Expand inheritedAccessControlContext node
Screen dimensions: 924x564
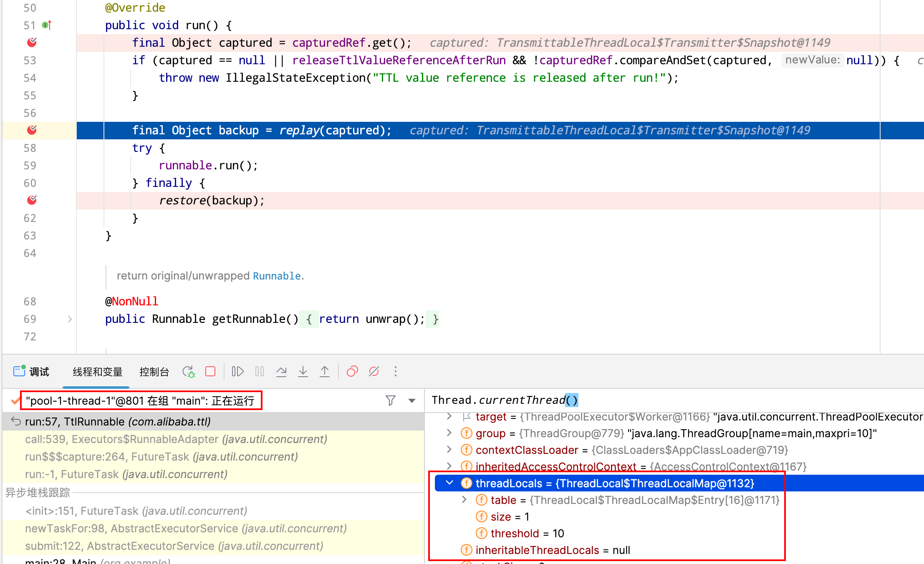[x=449, y=466]
